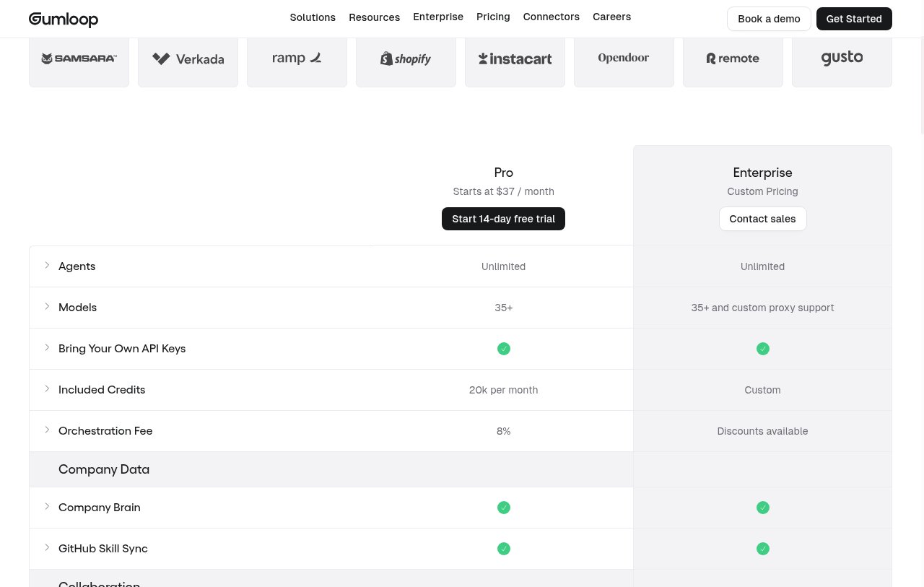Click the Verkada logo card
This screenshot has height=587, width=924.
coord(188,61)
